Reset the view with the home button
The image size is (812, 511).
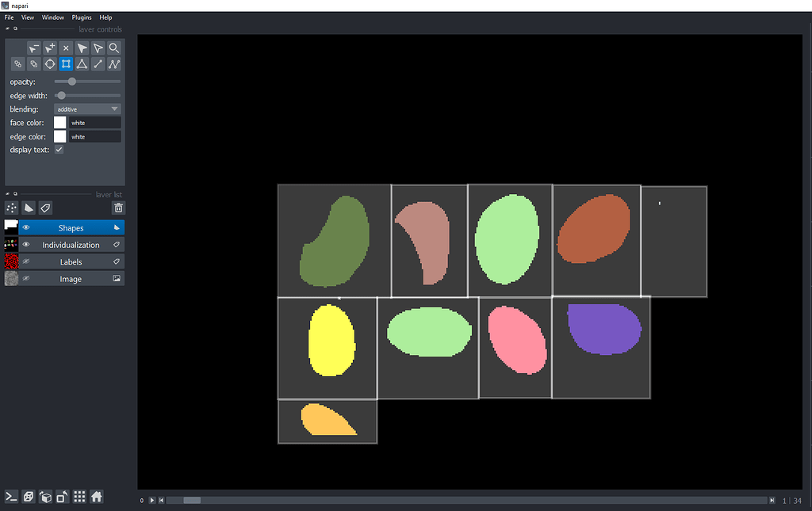(96, 497)
